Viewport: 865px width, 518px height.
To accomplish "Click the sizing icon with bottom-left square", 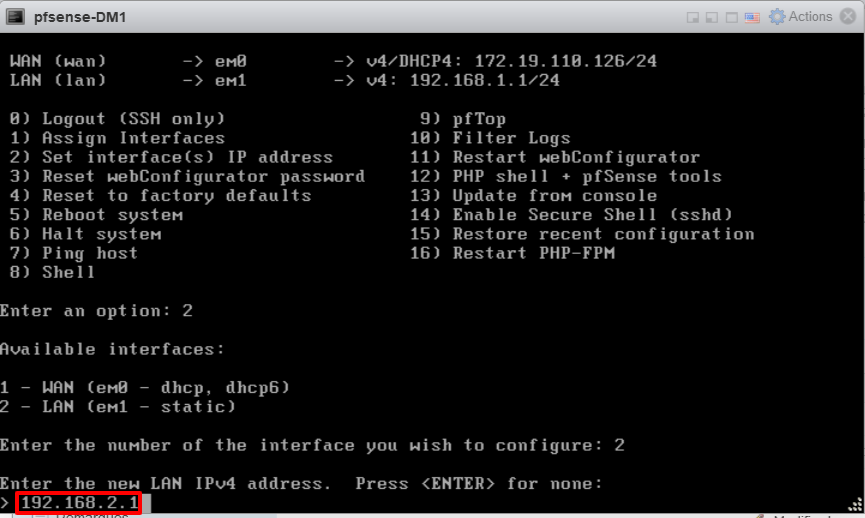I will [x=712, y=17].
